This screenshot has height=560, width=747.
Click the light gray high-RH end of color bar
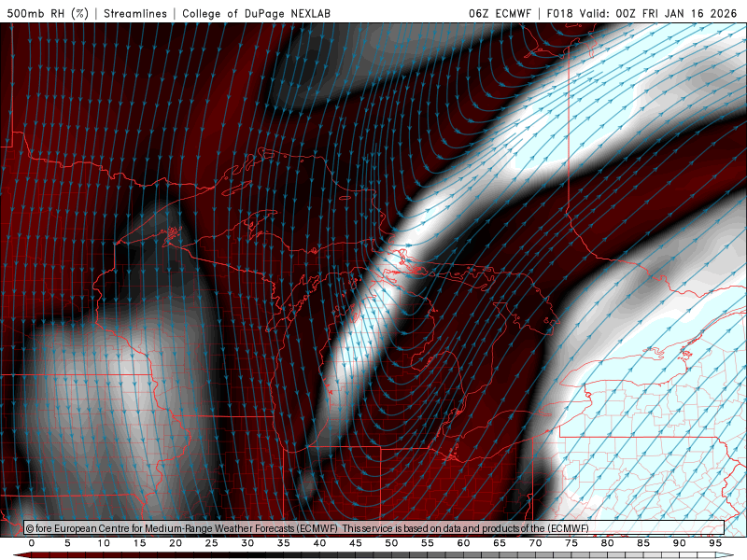click(x=725, y=555)
